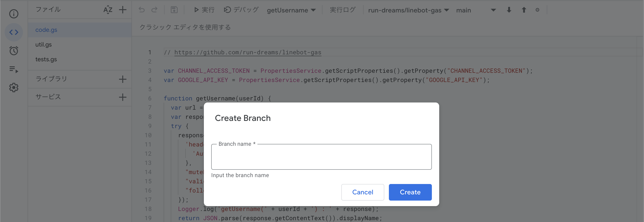The image size is (644, 222).
Task: Add a library with plus icon
Action: [x=123, y=79]
